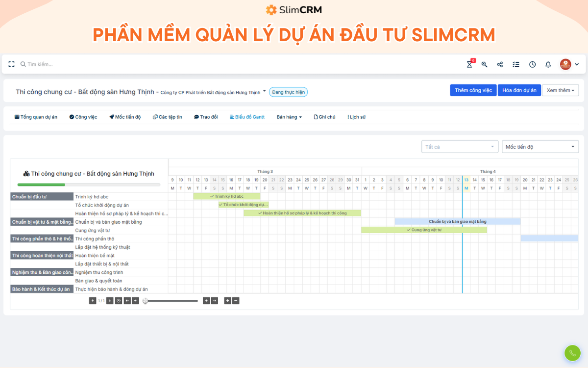This screenshot has width=588, height=368.
Task: Zoom in the Gantt chart with the plus icon
Action: click(228, 300)
